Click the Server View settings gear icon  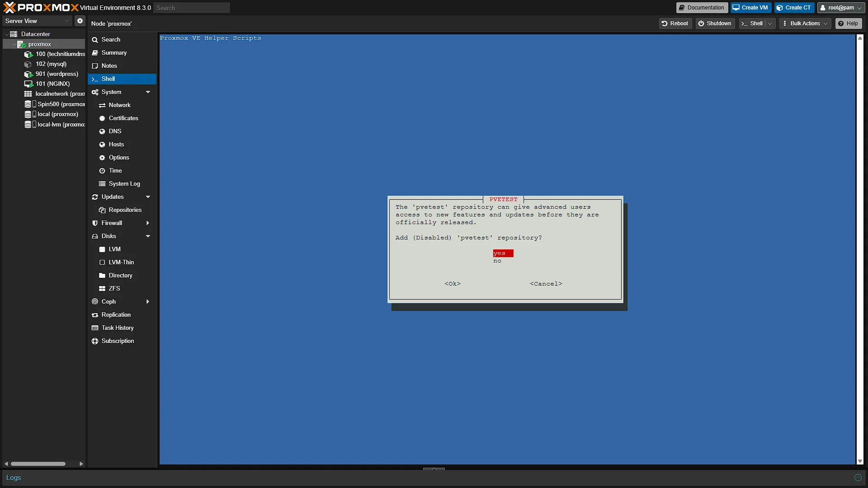(x=80, y=21)
